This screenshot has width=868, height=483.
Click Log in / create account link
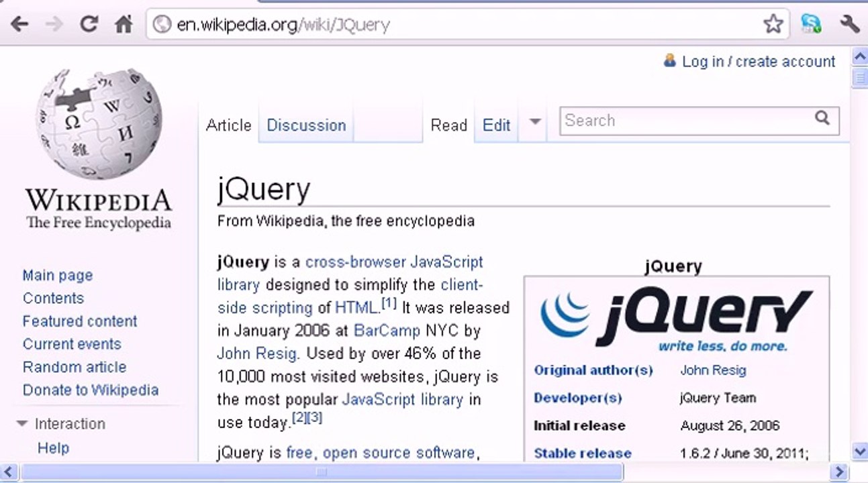759,62
